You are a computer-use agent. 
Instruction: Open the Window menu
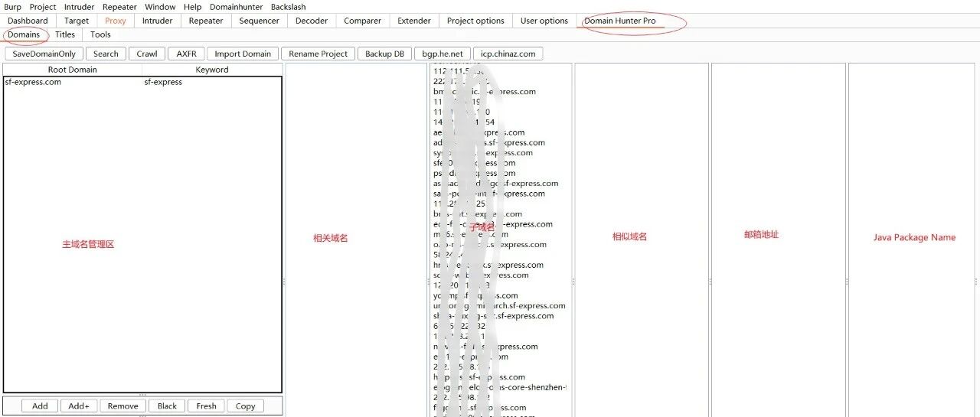click(160, 7)
